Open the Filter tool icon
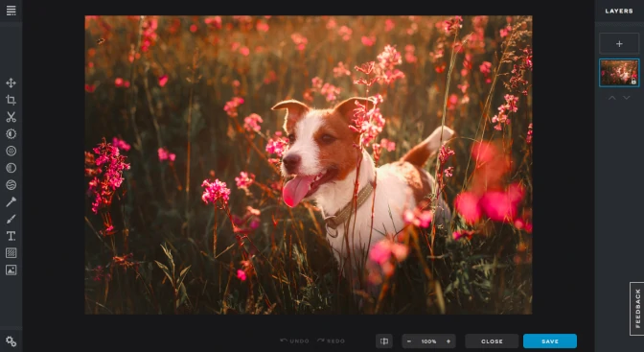This screenshot has height=352, width=644. coord(11,151)
